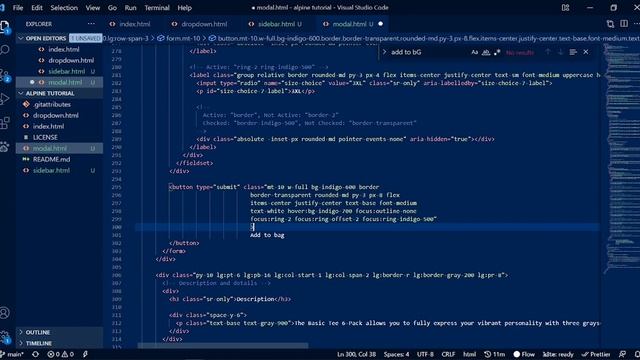This screenshot has width=640, height=360.
Task: Click the split editor right icon
Action: click(x=624, y=24)
